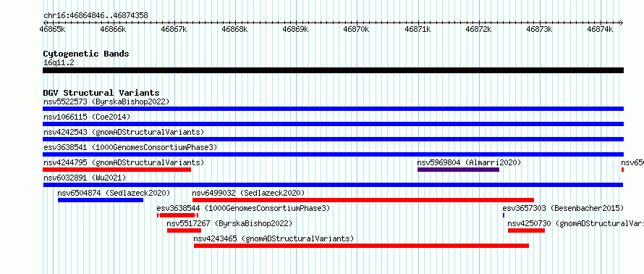Image resolution: width=644 pixels, height=274 pixels.
Task: Click the nsv6499032 (Sedlazeck2020) label
Action: point(248,193)
